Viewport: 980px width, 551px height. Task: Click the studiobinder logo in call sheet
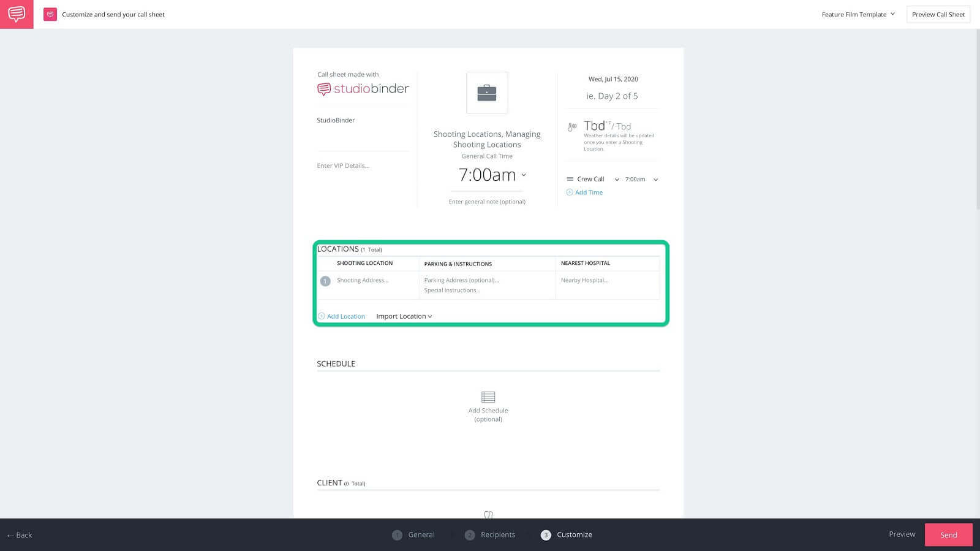point(363,89)
